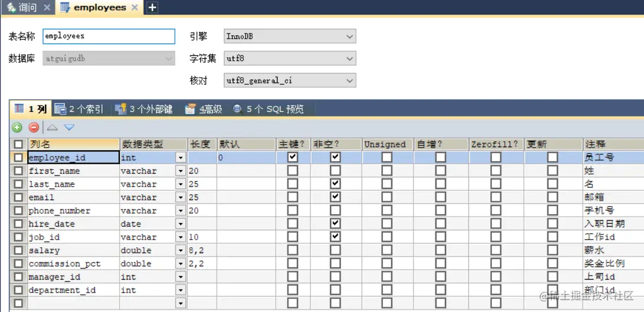
Task: Uncheck 非空 for employee_id
Action: pyautogui.click(x=336, y=157)
